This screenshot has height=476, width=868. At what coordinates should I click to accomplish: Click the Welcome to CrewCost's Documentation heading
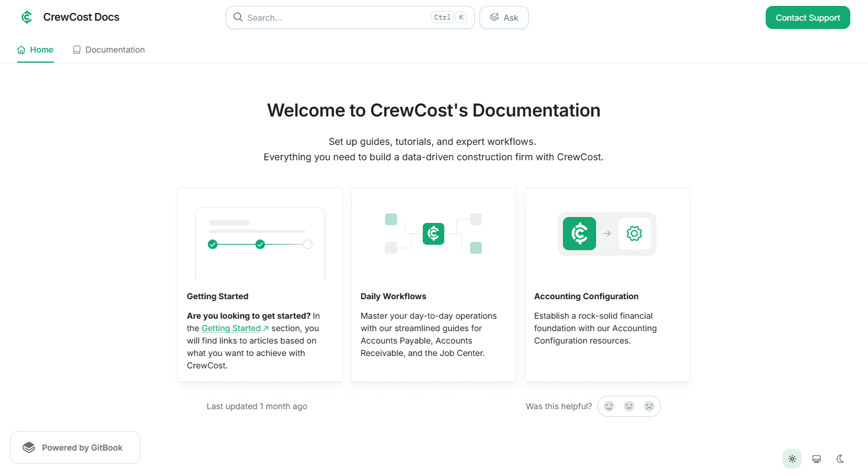coord(433,110)
